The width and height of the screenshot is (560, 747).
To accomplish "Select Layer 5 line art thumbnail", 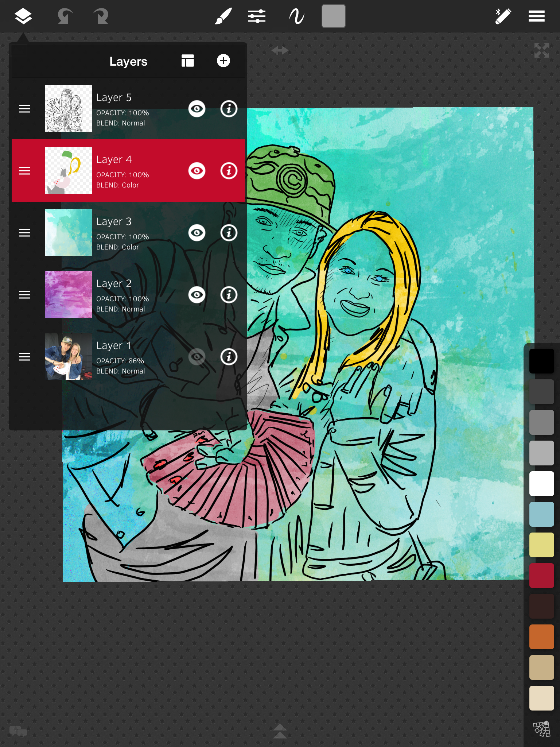I will click(69, 108).
